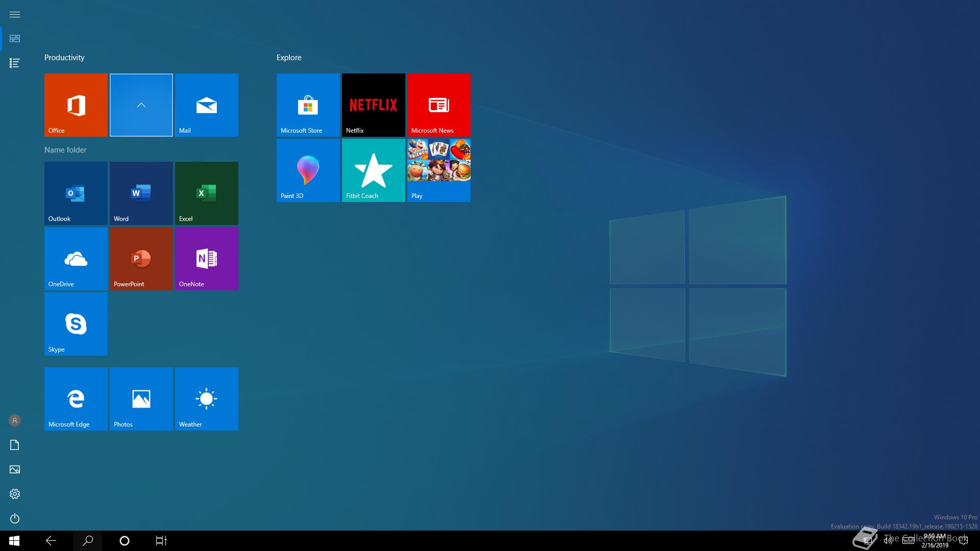This screenshot has height=551, width=980.
Task: Open the Excel tile
Action: click(207, 193)
